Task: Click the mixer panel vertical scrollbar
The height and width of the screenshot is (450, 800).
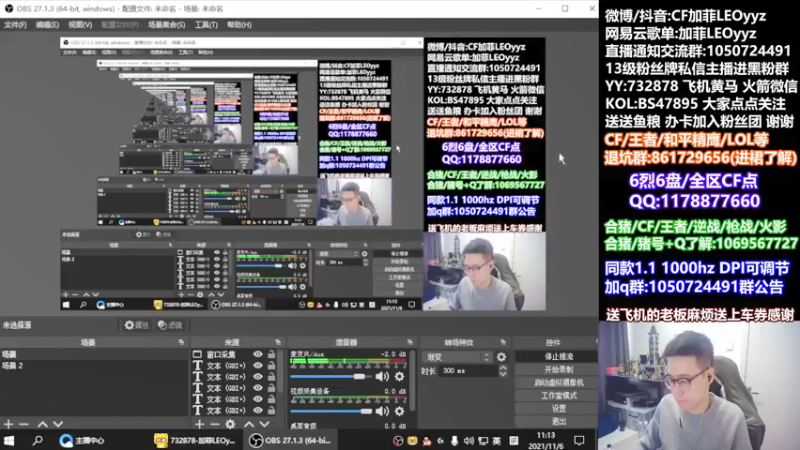Action: pyautogui.click(x=412, y=380)
